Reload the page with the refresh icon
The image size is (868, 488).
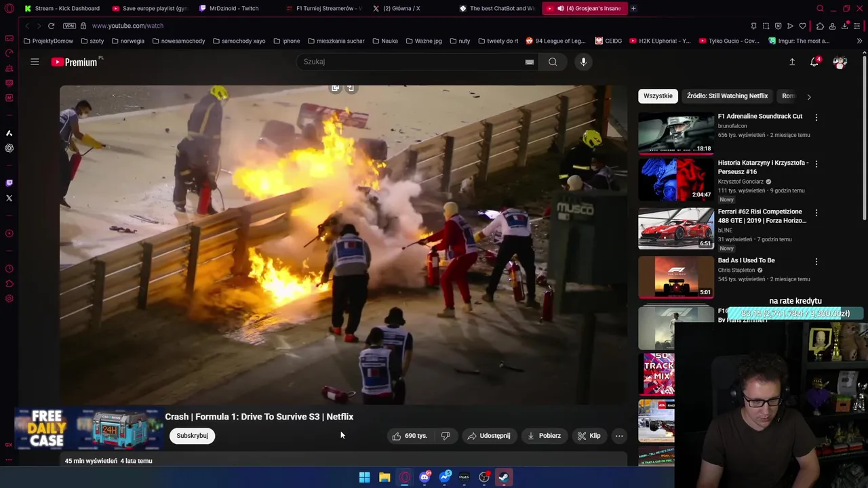(51, 26)
